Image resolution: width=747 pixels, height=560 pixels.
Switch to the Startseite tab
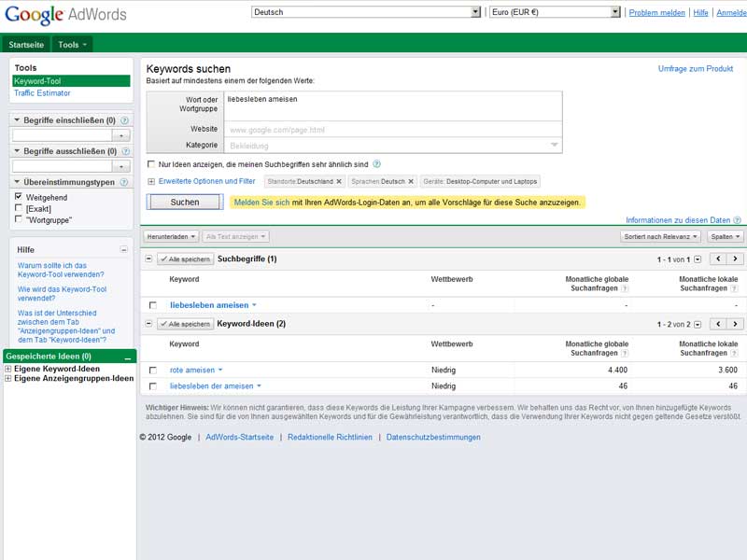(x=26, y=45)
